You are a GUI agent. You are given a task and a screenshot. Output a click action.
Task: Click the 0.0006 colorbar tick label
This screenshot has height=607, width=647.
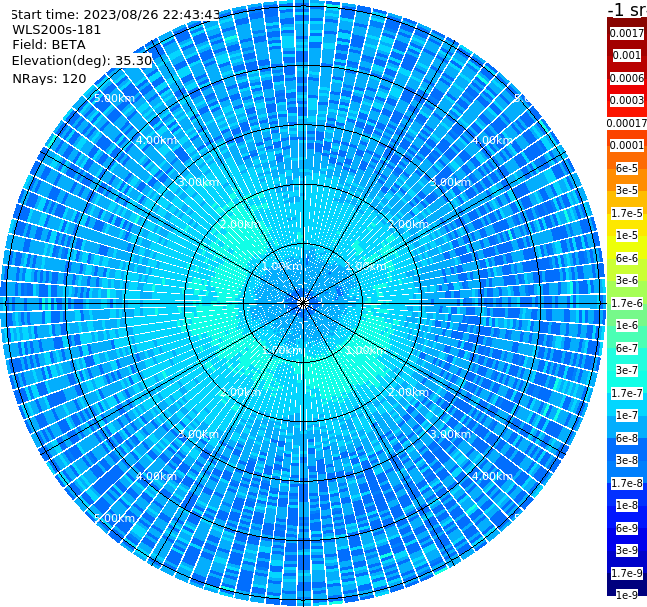point(627,78)
